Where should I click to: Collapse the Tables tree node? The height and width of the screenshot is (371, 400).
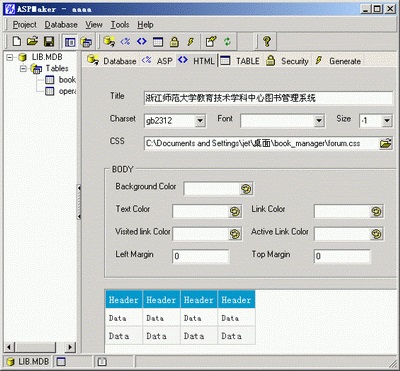click(23, 69)
